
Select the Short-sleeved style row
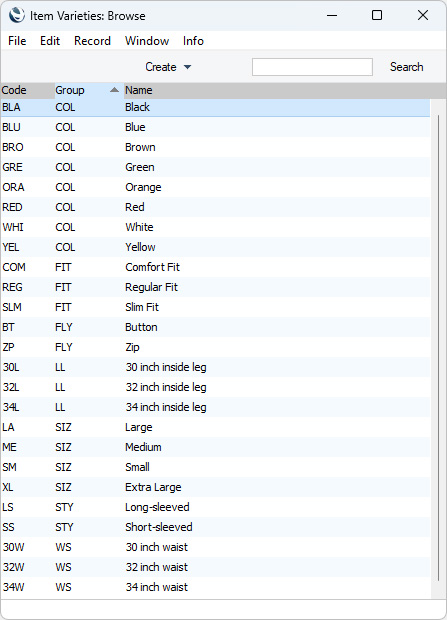coord(215,527)
